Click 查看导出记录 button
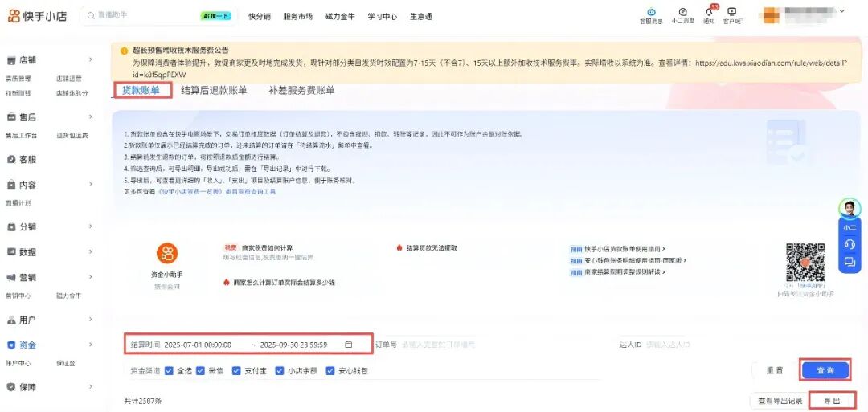This screenshot has width=868, height=412. (x=780, y=401)
